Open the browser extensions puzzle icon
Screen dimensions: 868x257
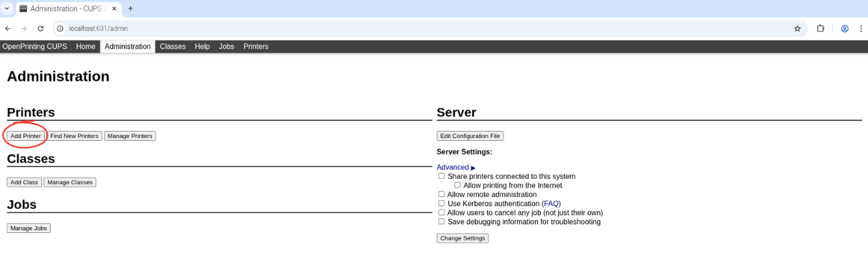tap(821, 29)
